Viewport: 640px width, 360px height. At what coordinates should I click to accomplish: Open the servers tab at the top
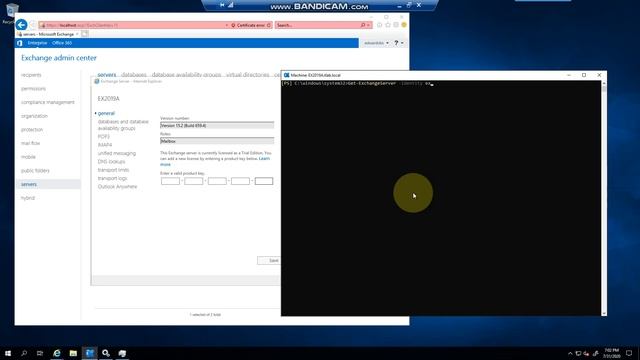tap(107, 75)
